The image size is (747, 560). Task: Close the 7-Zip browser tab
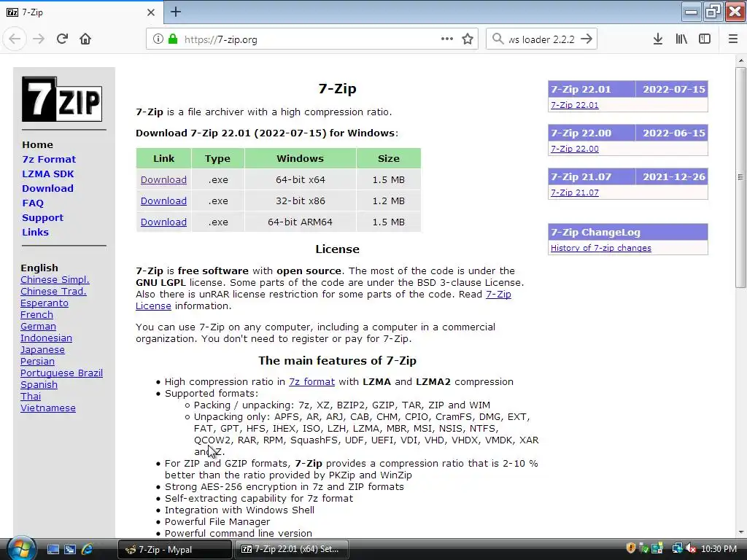[151, 12]
